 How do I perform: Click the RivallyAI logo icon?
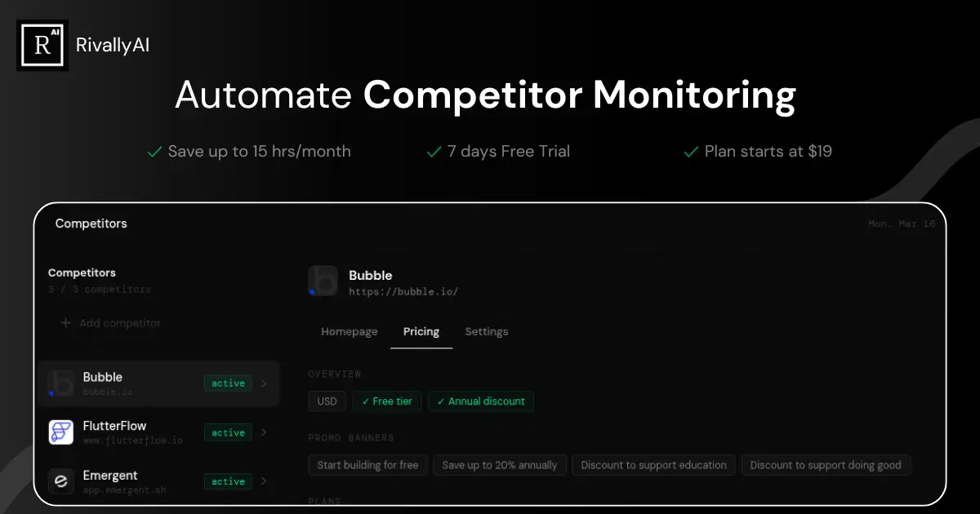[42, 45]
